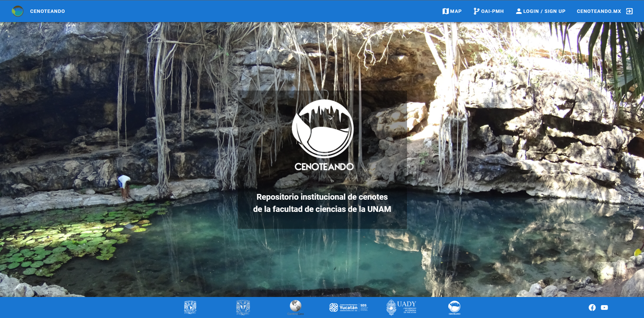This screenshot has height=318, width=644.
Task: Open the YouTube channel icon
Action: point(604,307)
